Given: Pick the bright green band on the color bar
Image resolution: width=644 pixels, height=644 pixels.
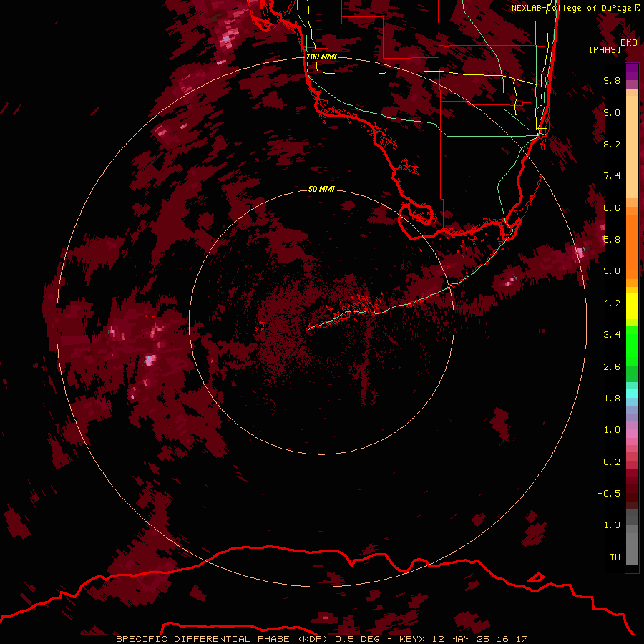Looking at the screenshot, I should pyautogui.click(x=632, y=345).
